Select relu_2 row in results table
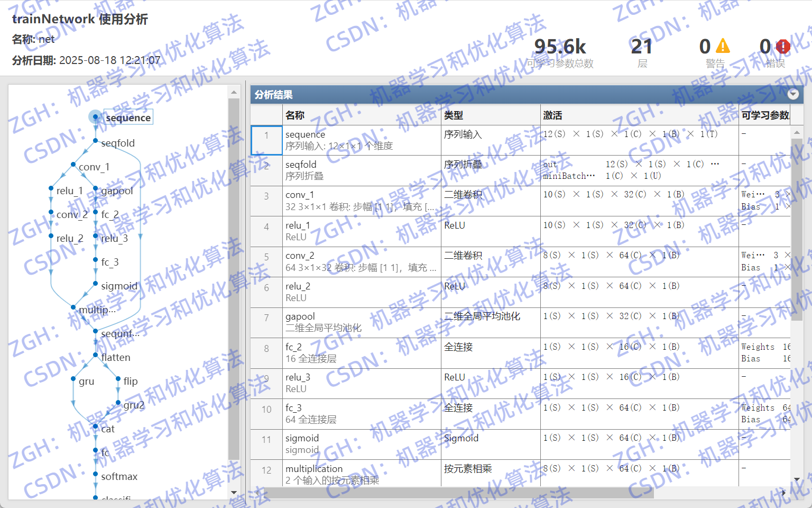Viewport: 812px width, 508px height. 521,292
